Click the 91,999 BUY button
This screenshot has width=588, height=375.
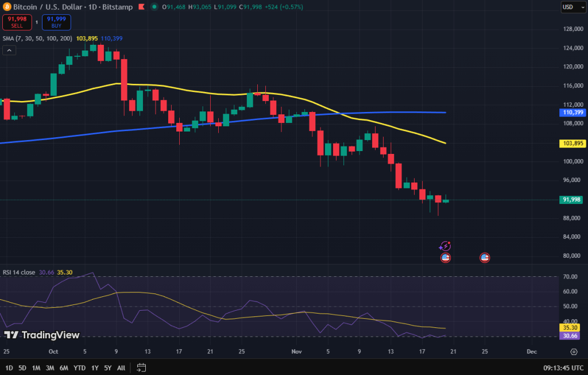click(x=56, y=22)
